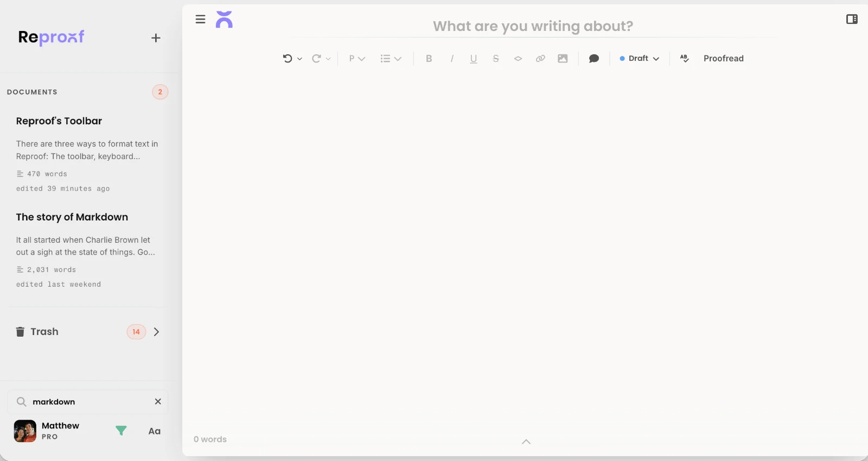Click the DOCUMENTS section heading

point(32,92)
